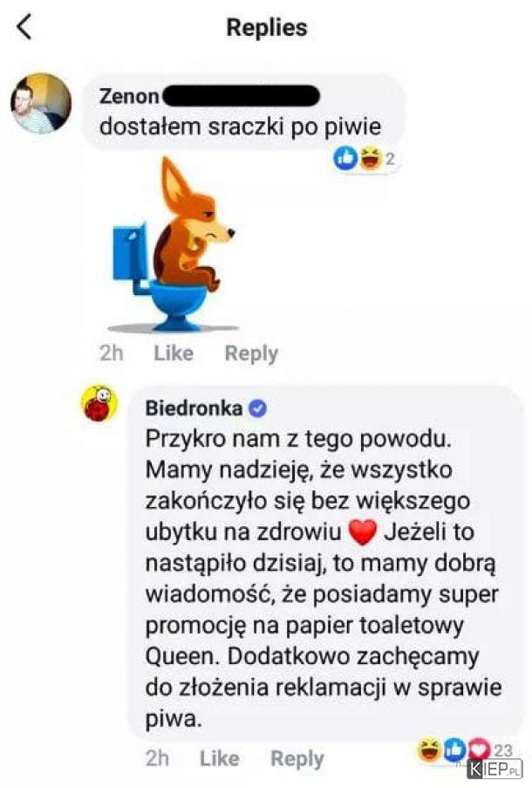Like Biedronka's reply

pyautogui.click(x=220, y=758)
